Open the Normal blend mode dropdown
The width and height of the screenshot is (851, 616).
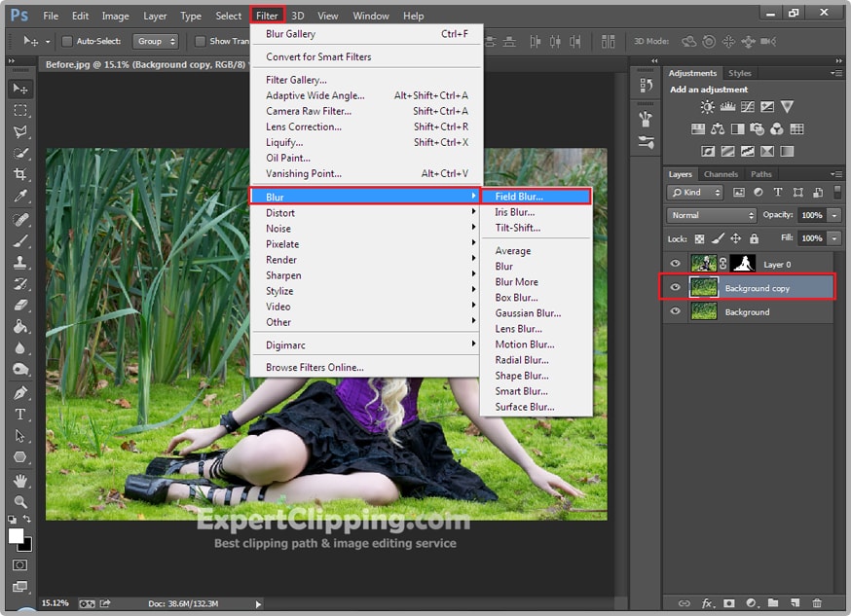click(x=712, y=215)
